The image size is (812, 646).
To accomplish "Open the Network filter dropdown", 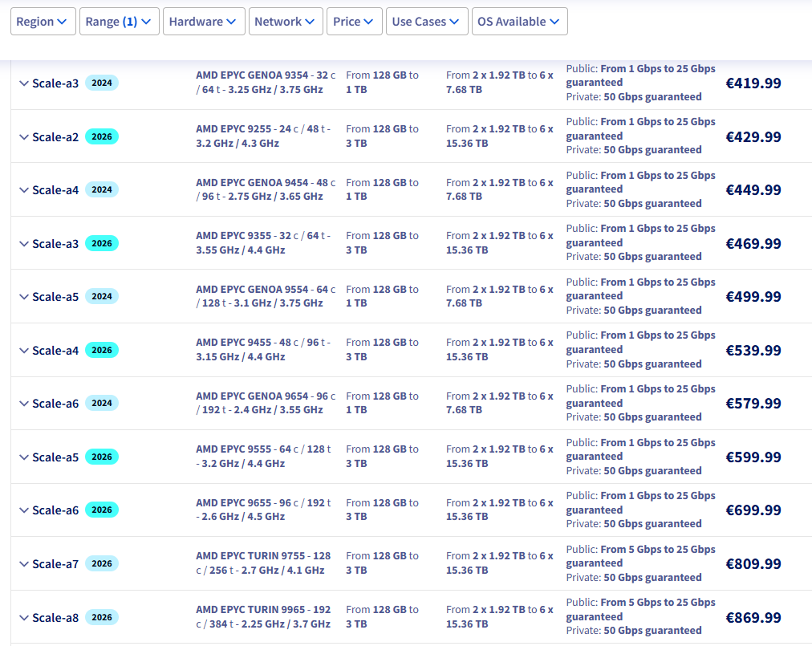I will pos(286,22).
